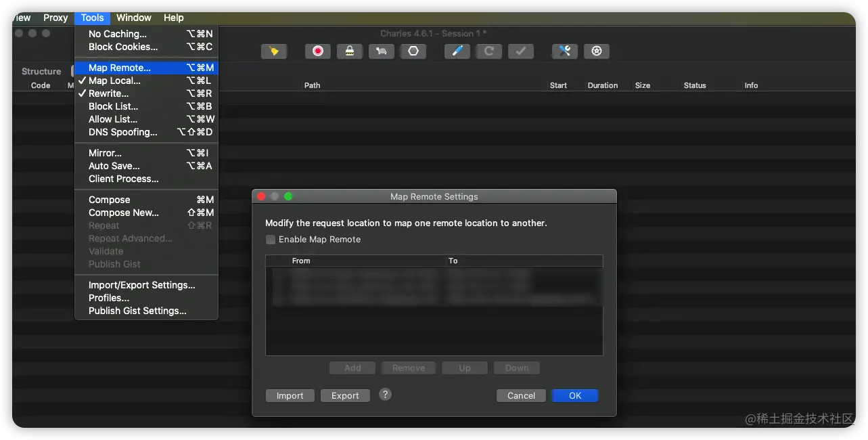The image size is (868, 440).
Task: Open the Proxy menu
Action: [55, 18]
